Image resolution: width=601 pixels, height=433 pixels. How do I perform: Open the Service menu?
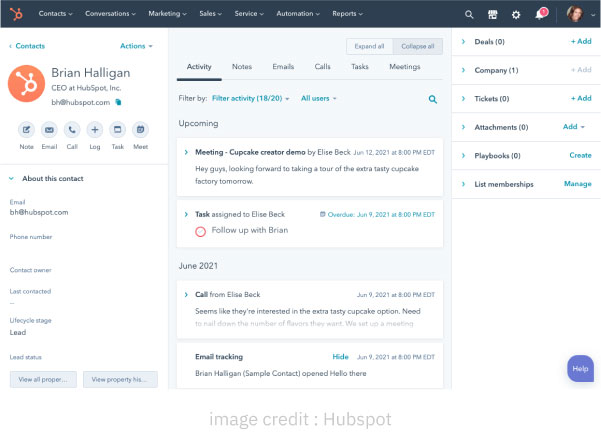249,13
